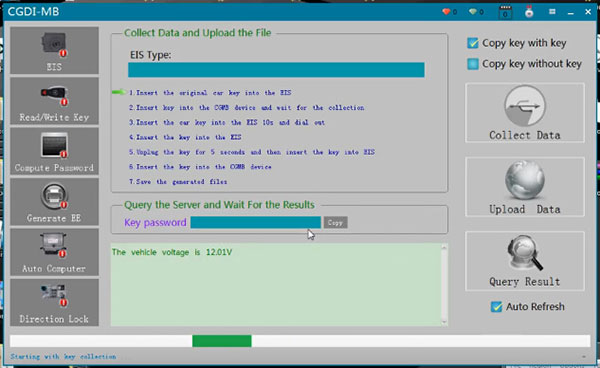Click step 4 Insert the key into EIS text
The height and width of the screenshot is (368, 600).
(x=185, y=137)
